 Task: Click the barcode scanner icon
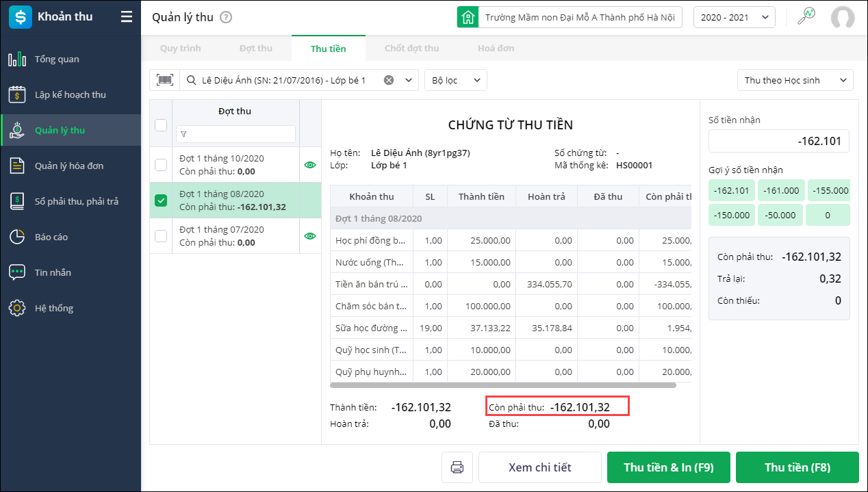pyautogui.click(x=165, y=80)
